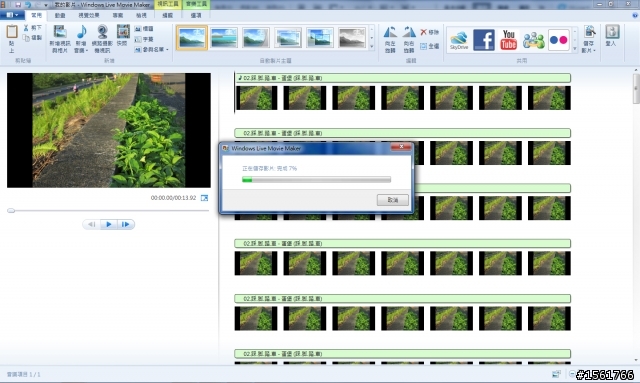Click the video preview monitor
The height and width of the screenshot is (383, 640).
click(x=109, y=130)
